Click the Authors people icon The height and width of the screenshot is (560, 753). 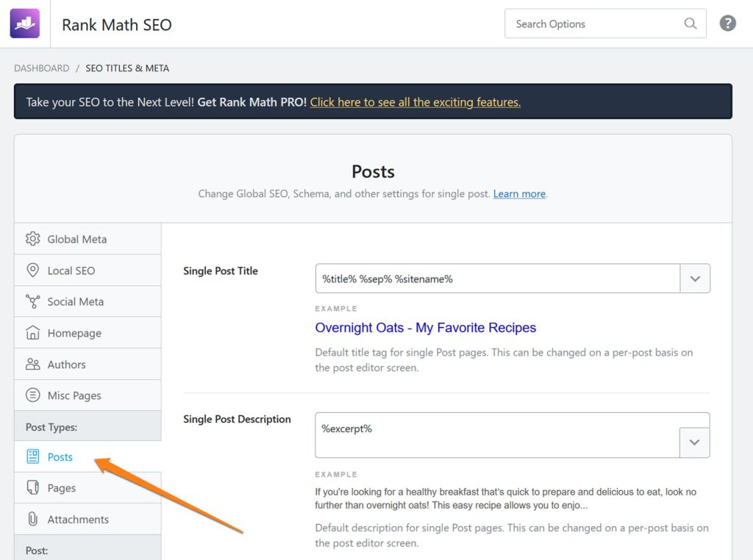[x=32, y=365]
